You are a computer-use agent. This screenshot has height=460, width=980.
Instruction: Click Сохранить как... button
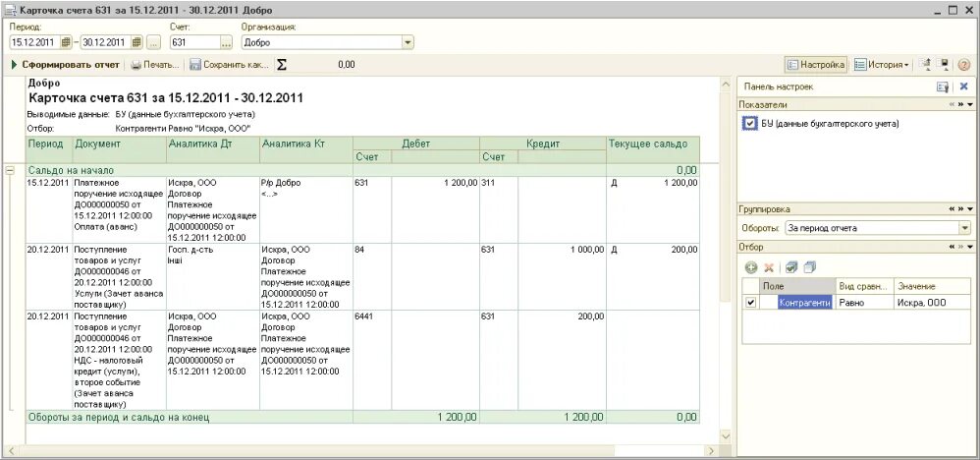coord(229,65)
